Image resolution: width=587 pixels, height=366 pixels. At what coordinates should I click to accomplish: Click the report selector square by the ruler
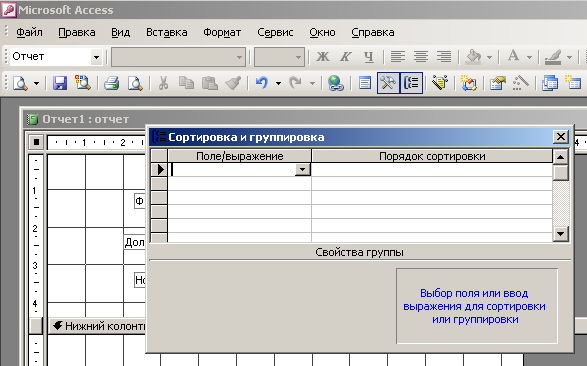[x=36, y=142]
